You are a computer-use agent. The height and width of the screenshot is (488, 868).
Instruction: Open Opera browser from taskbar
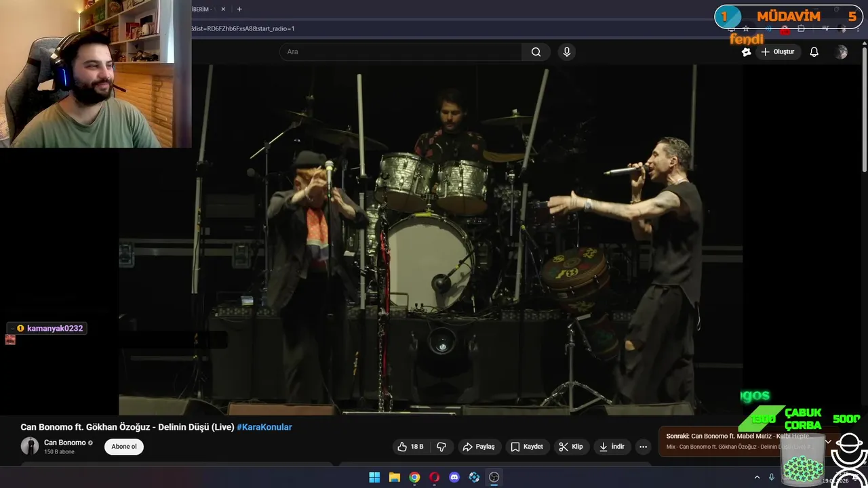pos(435,477)
